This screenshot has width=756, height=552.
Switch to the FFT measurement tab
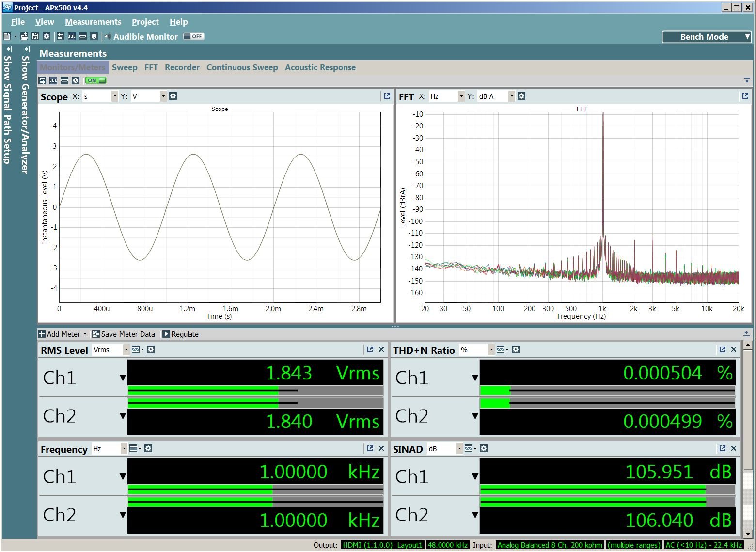click(151, 67)
